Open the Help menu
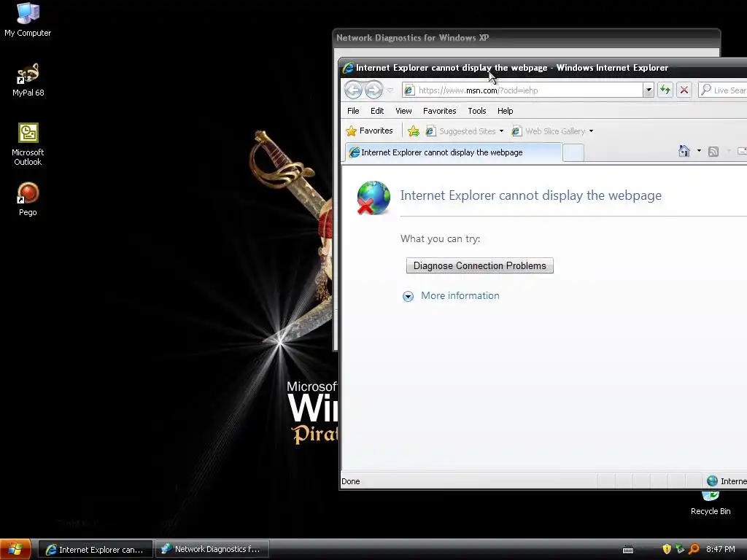Viewport: 747px width, 560px height. click(505, 111)
